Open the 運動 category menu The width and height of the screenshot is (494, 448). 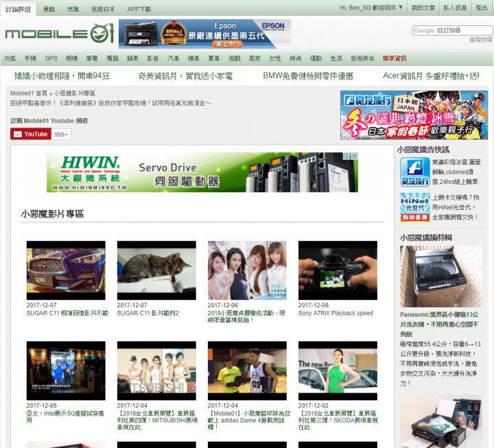[x=316, y=58]
